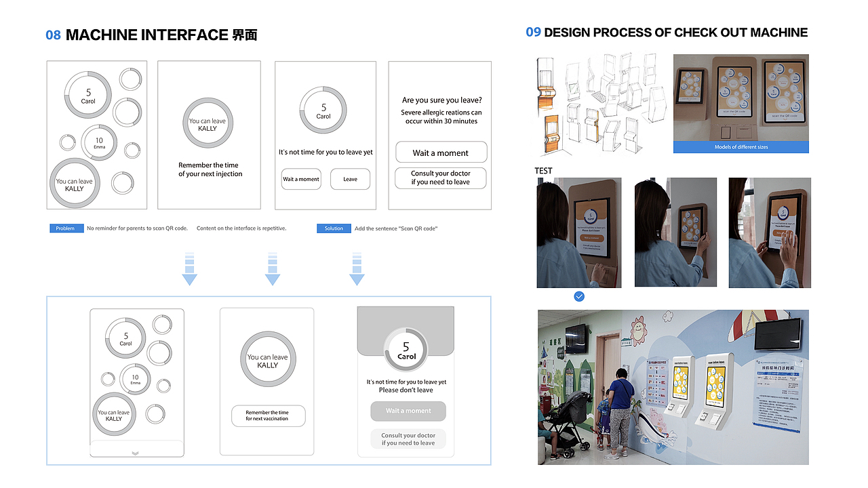
Task: Click "Severe allergic reations can occur within 30 minutes"
Action: pos(441,117)
